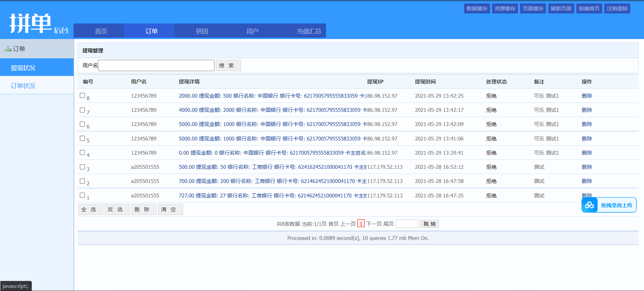Tick the checkbox for record 3
Screen dimensions: 644x291
tap(82, 167)
